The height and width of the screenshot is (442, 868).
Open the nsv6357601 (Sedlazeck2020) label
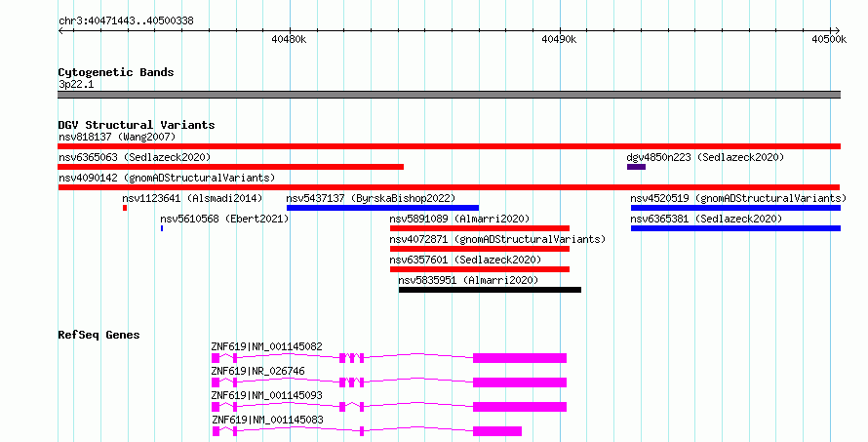[465, 260]
